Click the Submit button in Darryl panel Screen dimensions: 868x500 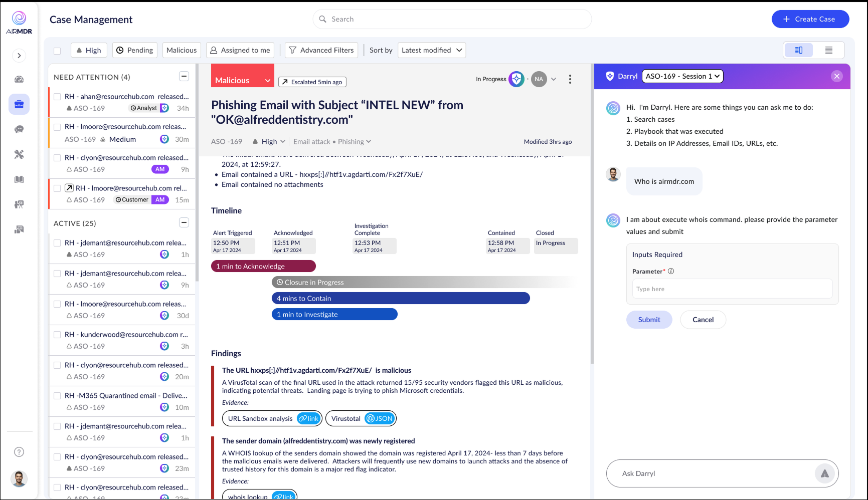(649, 320)
